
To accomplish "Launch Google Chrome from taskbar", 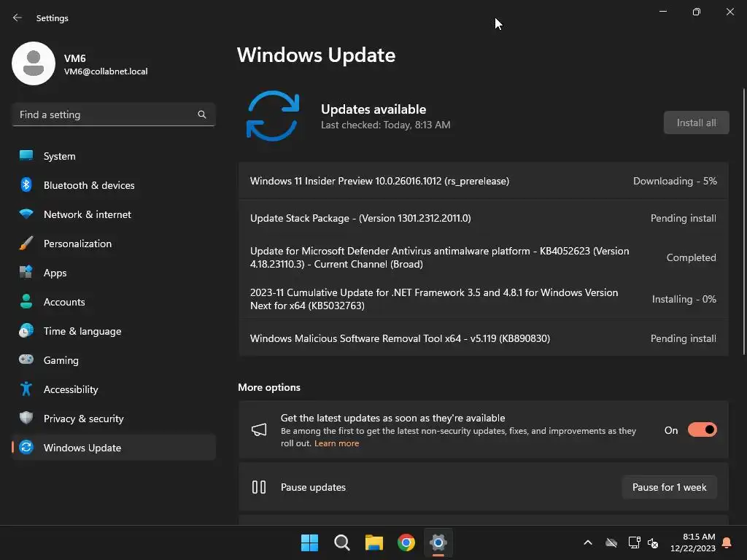I will point(406,542).
